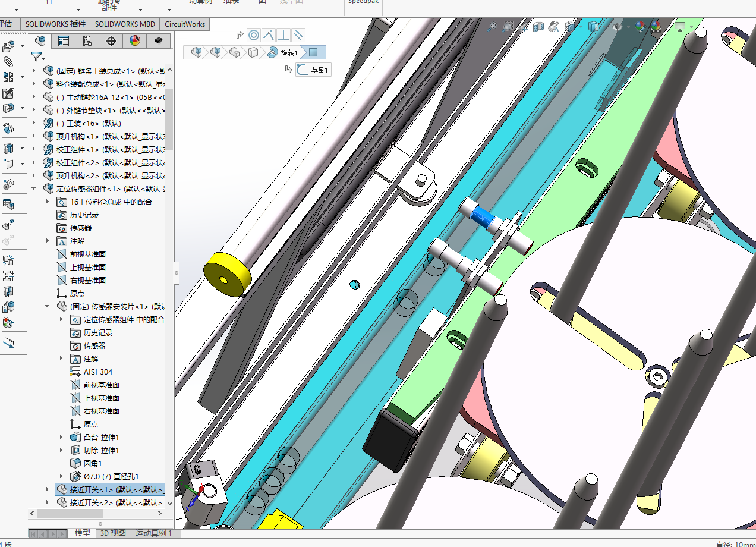Screen dimensions: 756x547
Task: Click Zoom to Fit in view toolbar
Action: [x=492, y=27]
